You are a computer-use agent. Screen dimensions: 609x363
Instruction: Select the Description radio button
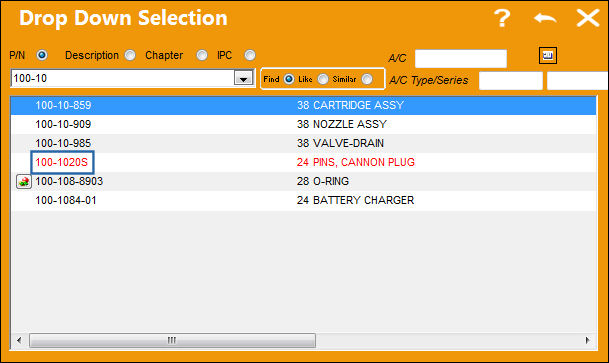click(x=130, y=55)
